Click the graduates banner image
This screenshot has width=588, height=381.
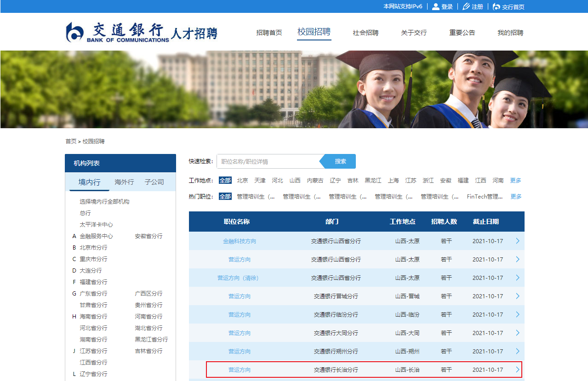point(294,89)
